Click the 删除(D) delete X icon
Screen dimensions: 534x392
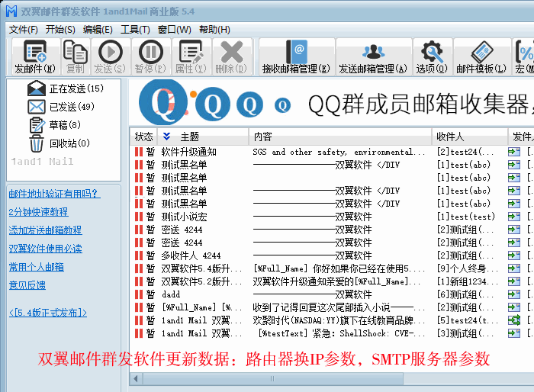[x=232, y=51]
